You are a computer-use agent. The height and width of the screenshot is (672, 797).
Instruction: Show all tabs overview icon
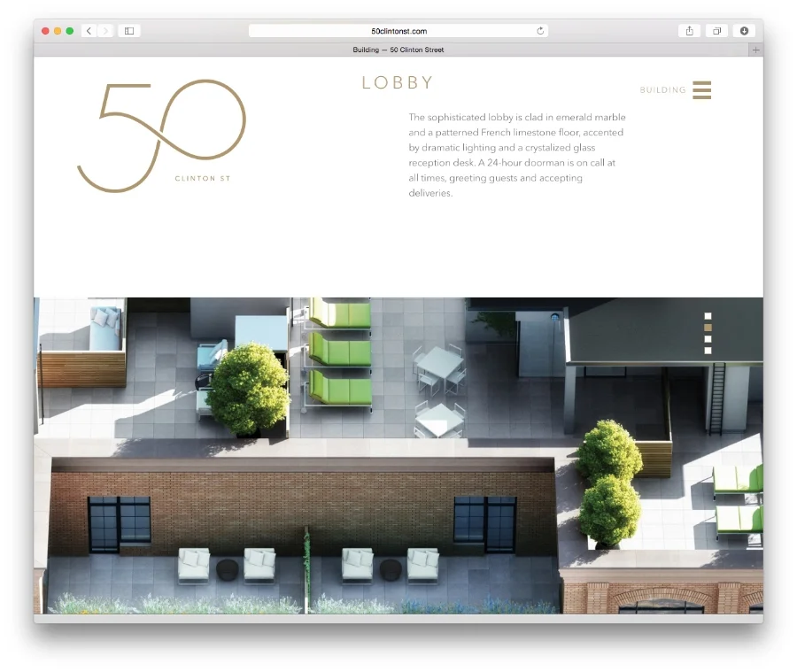[716, 31]
